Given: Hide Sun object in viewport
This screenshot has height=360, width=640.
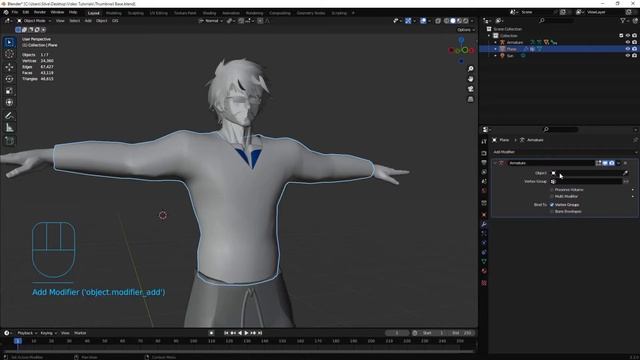Looking at the screenshot, I should tap(628, 56).
